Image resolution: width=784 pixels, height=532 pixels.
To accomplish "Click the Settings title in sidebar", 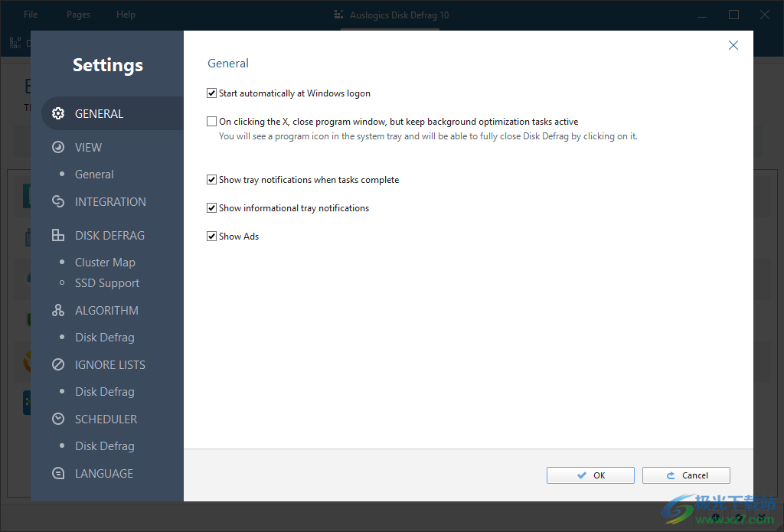I will tap(108, 65).
